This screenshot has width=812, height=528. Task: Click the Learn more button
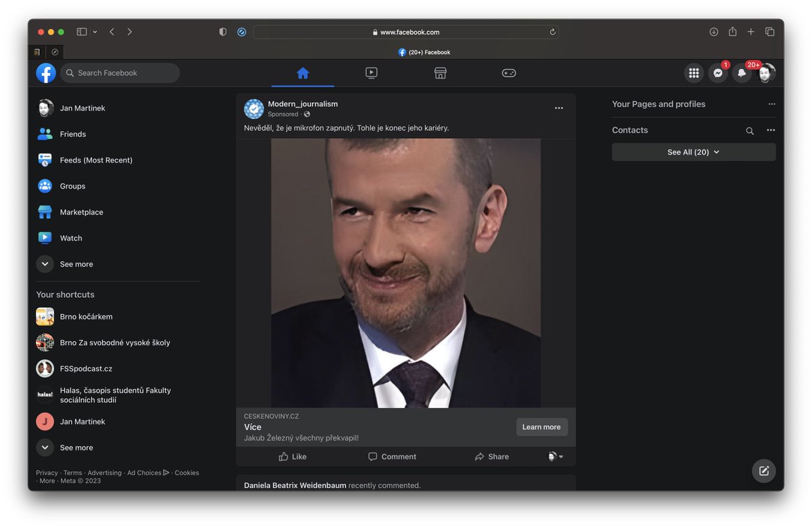[541, 427]
